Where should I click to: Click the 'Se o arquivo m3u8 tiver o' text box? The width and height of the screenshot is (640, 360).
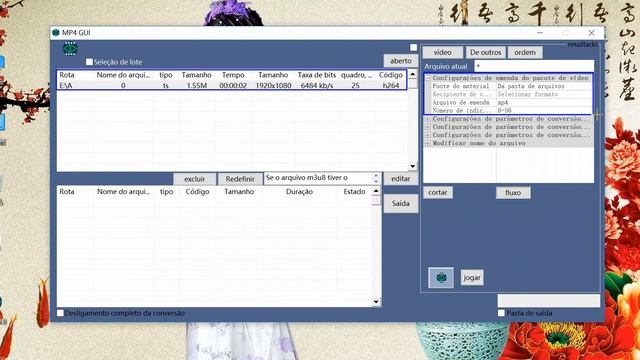(318, 178)
